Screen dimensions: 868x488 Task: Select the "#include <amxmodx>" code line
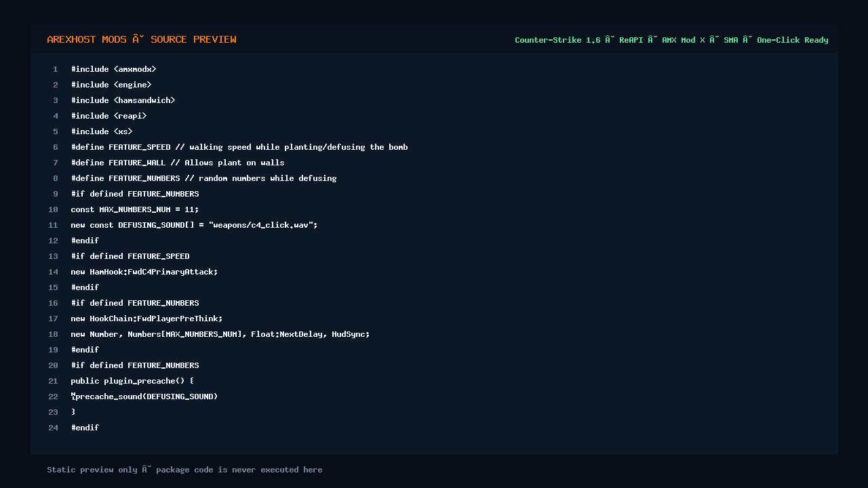coord(113,69)
